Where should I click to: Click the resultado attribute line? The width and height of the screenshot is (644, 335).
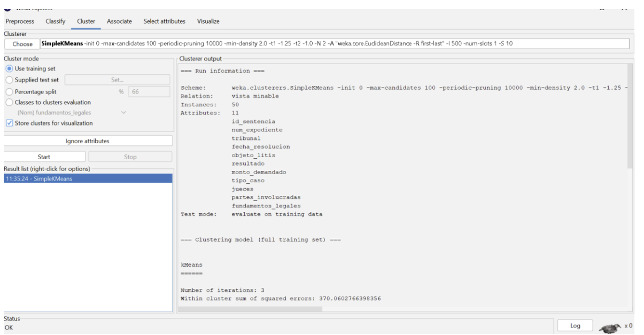[248, 163]
